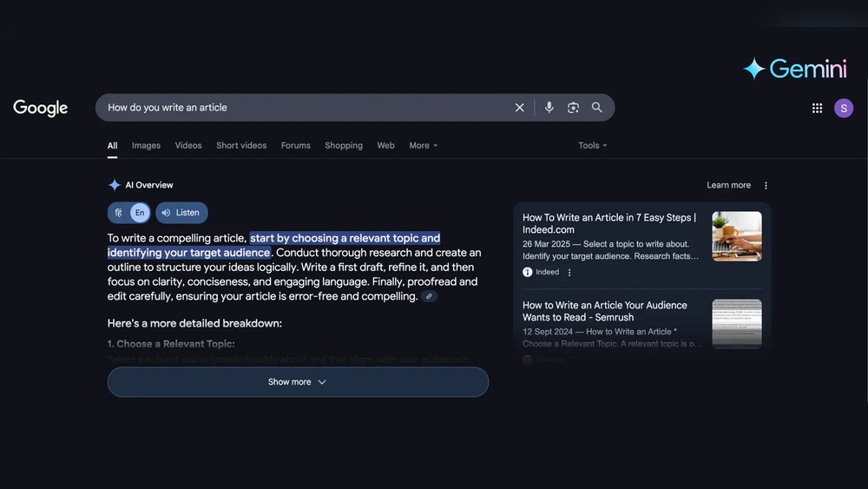The height and width of the screenshot is (489, 868).
Task: Switch to the Videos tab
Action: pyautogui.click(x=188, y=145)
